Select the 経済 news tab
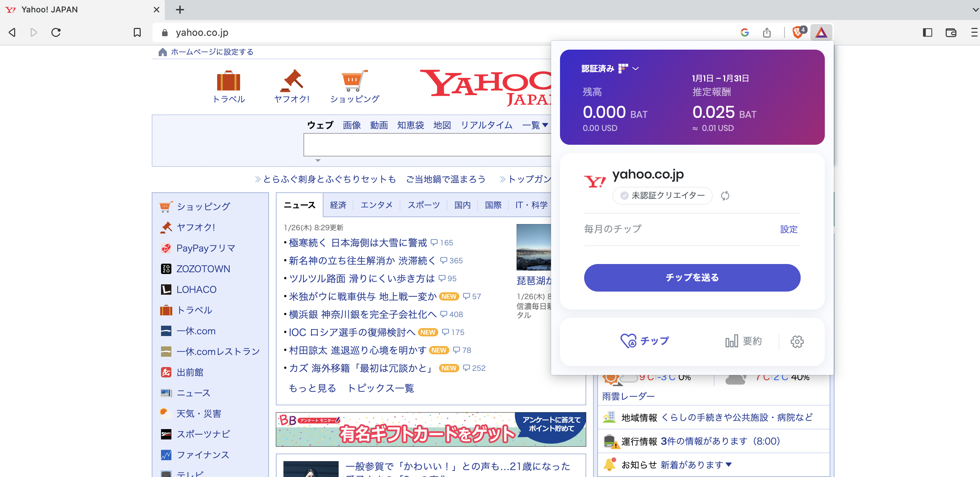The image size is (980, 477). (338, 205)
